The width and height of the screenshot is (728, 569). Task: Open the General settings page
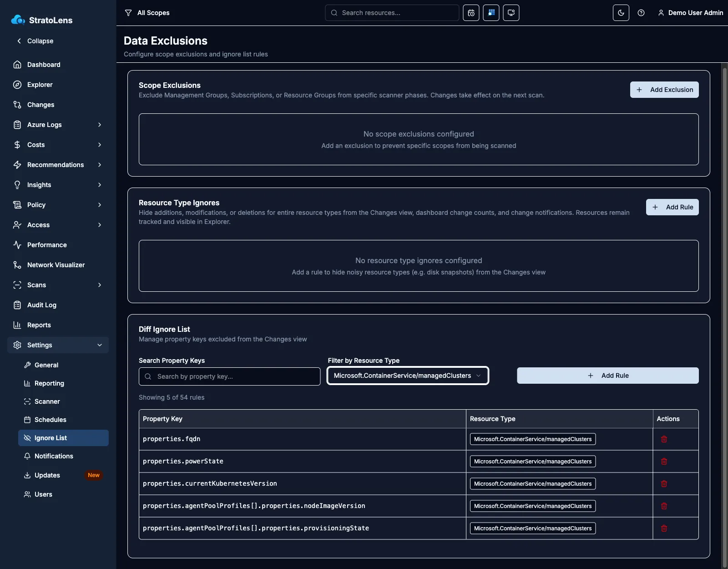(63, 365)
